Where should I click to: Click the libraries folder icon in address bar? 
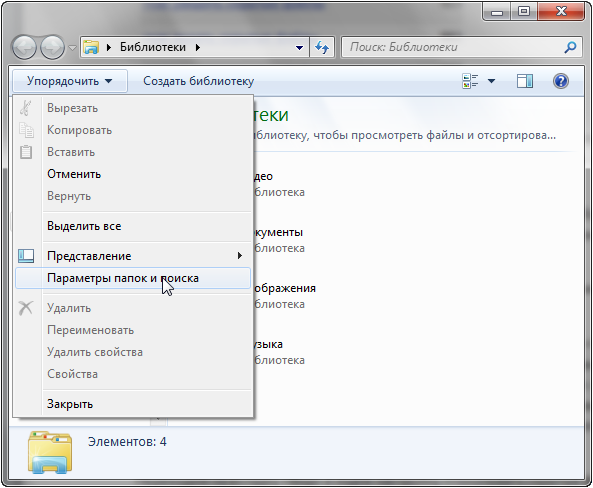(x=91, y=47)
